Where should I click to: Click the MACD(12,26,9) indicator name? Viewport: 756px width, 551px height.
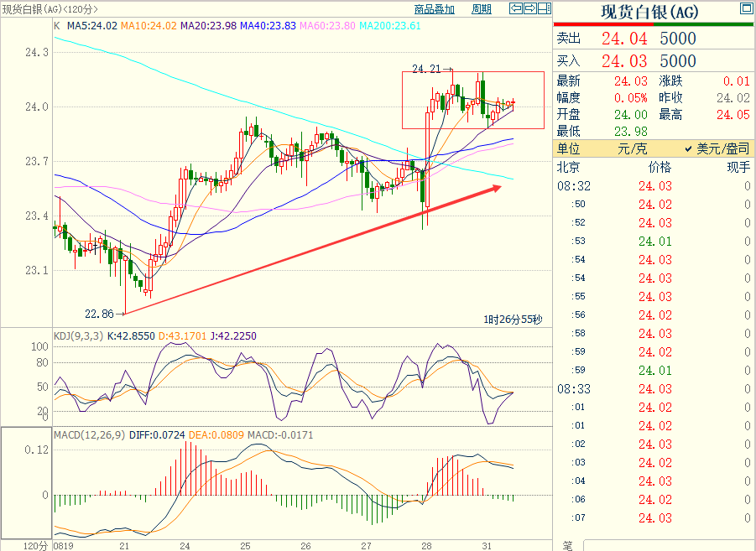(x=89, y=434)
